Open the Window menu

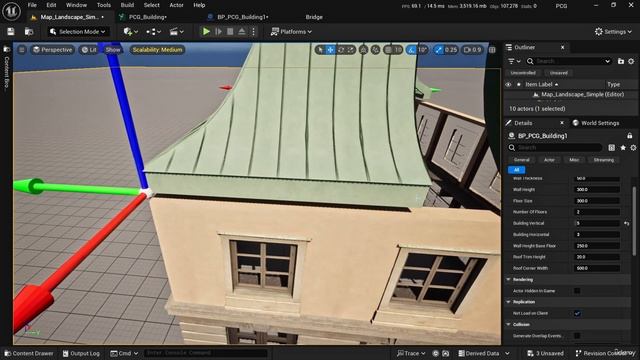[76, 5]
